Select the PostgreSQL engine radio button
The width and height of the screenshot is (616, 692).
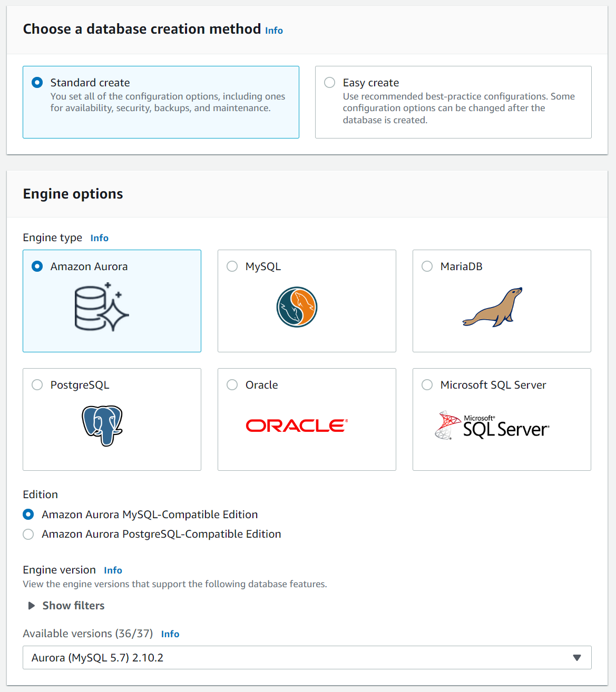[x=37, y=385]
